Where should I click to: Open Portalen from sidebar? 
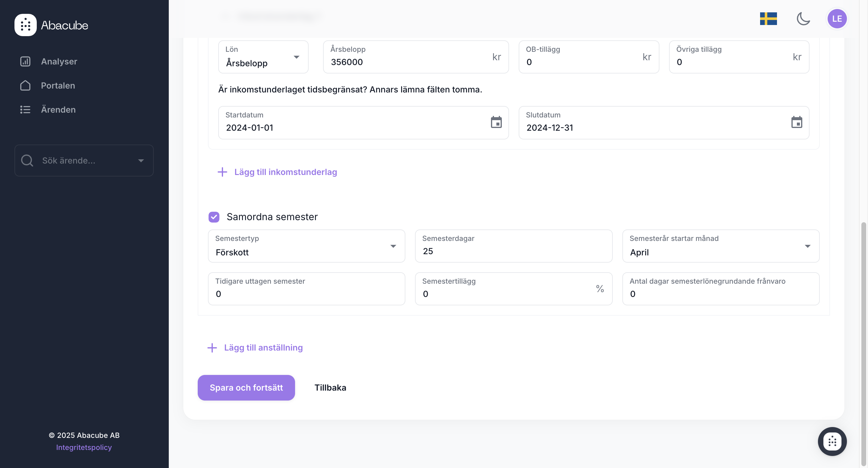click(58, 86)
